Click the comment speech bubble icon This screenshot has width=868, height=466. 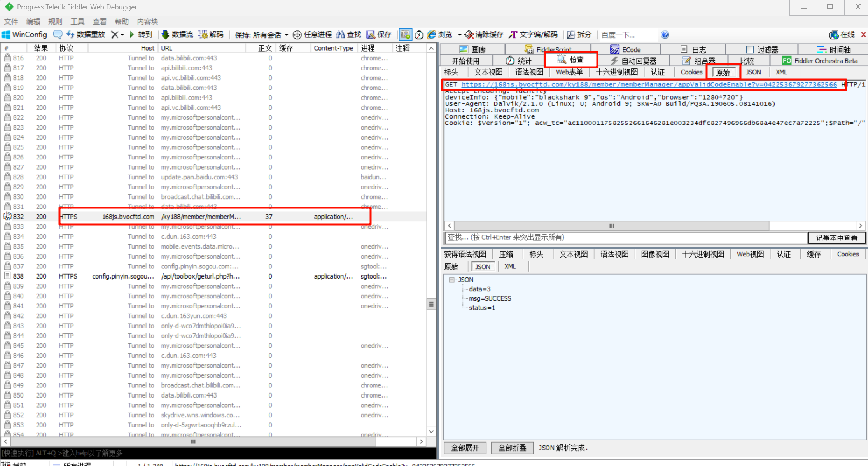[58, 35]
